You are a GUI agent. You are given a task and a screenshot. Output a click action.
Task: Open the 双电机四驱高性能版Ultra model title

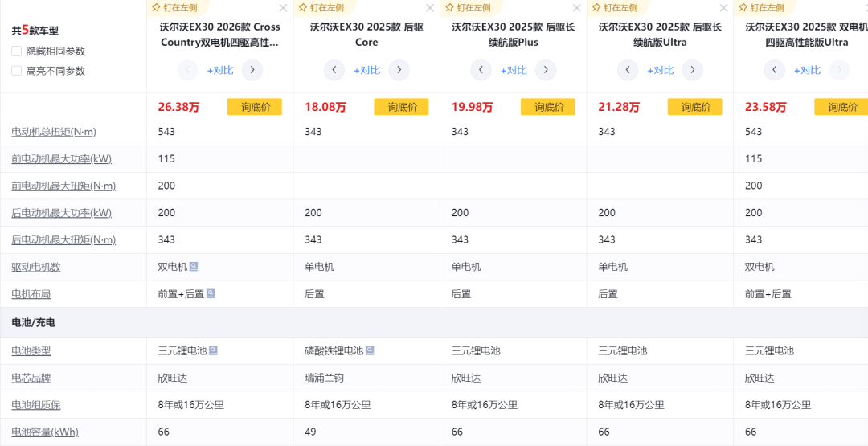(806, 35)
